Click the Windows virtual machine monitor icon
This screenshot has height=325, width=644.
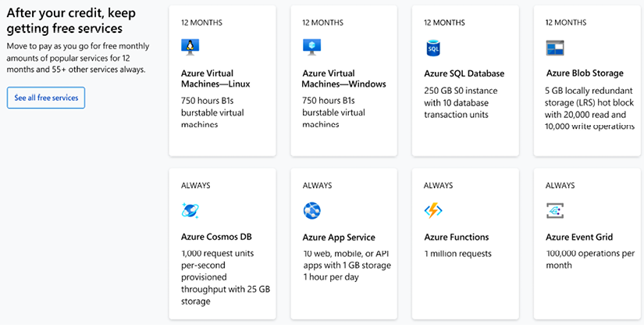(311, 48)
